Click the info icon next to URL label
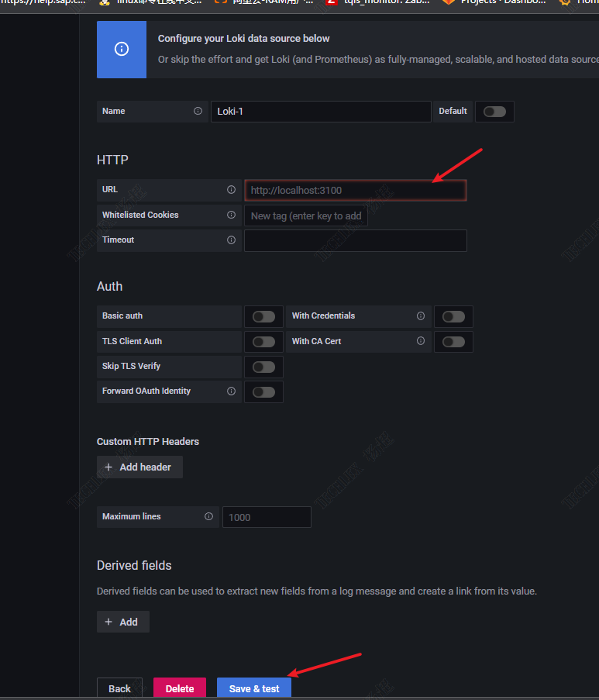This screenshot has width=599, height=700. [x=231, y=190]
